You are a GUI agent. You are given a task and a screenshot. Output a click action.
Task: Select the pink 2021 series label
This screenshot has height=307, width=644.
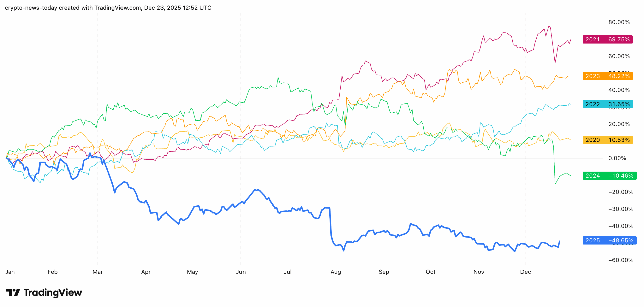click(592, 39)
